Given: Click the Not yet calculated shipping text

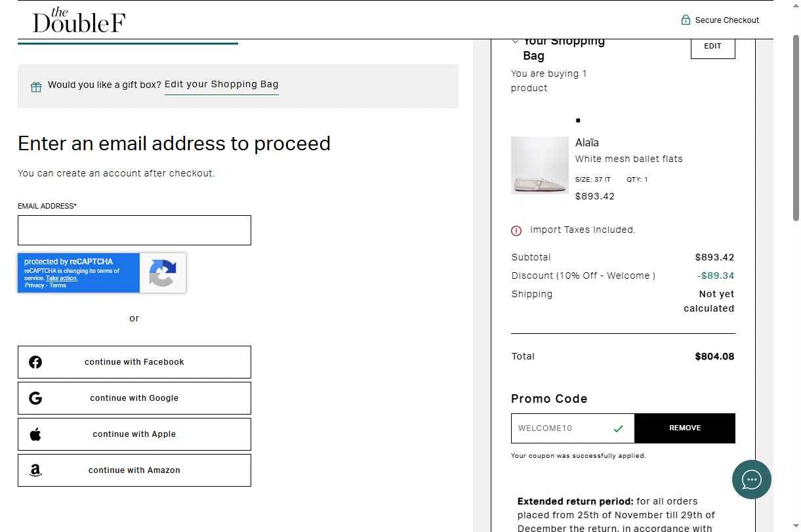Looking at the screenshot, I should point(709,301).
